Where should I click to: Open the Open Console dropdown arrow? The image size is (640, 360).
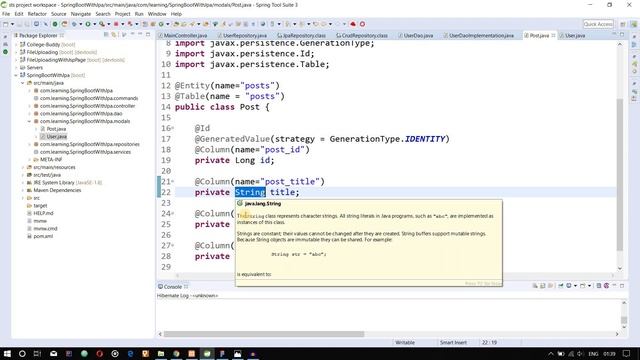(589, 286)
